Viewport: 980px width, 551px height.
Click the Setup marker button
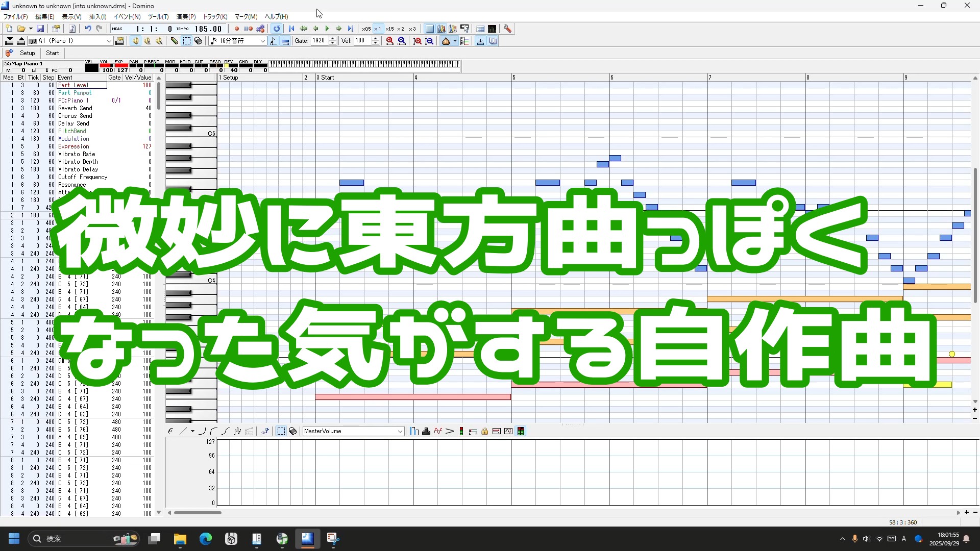click(27, 53)
